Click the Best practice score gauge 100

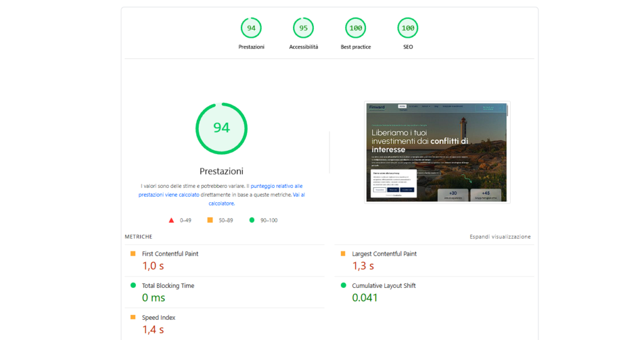[x=355, y=28]
